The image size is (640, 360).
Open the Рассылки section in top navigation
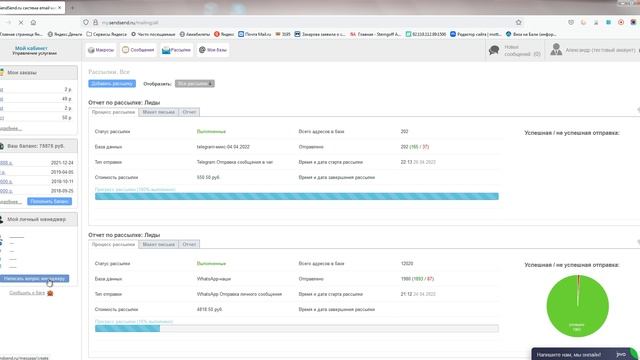pos(176,50)
